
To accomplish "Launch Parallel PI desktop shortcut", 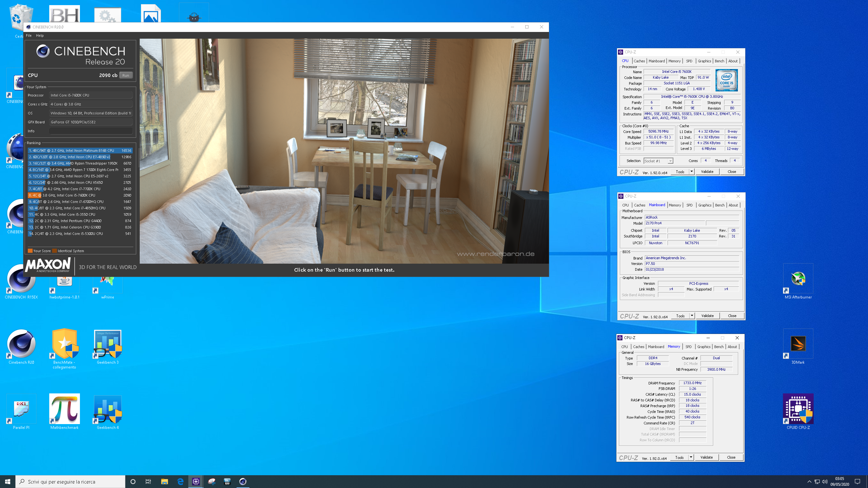I will 21,412.
